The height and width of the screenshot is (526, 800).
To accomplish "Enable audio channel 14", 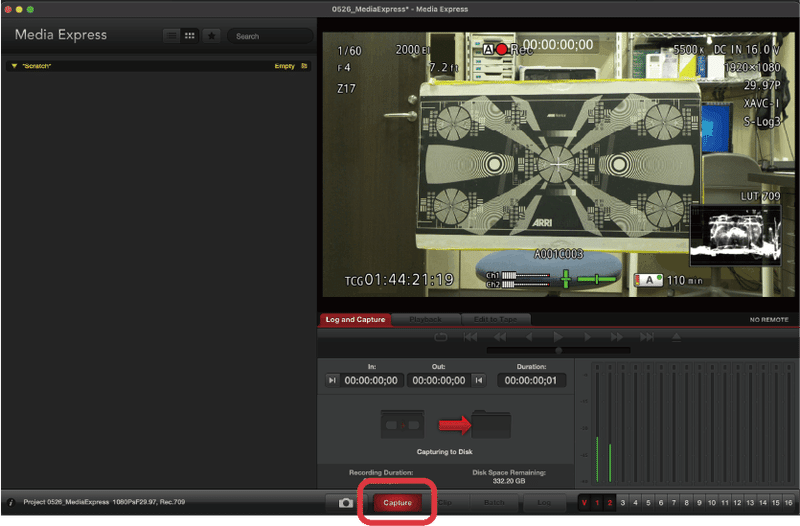I will tap(763, 503).
